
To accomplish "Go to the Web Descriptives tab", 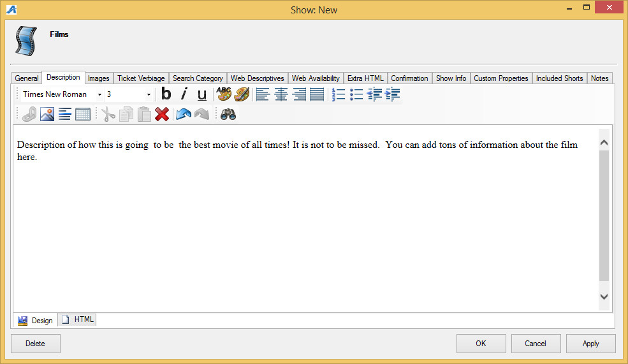I will 257,78.
